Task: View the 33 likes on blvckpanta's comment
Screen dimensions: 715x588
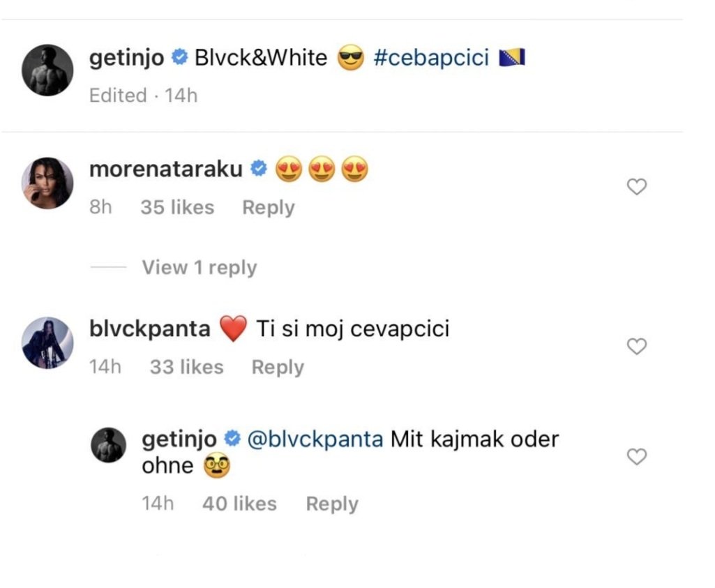Action: (186, 368)
